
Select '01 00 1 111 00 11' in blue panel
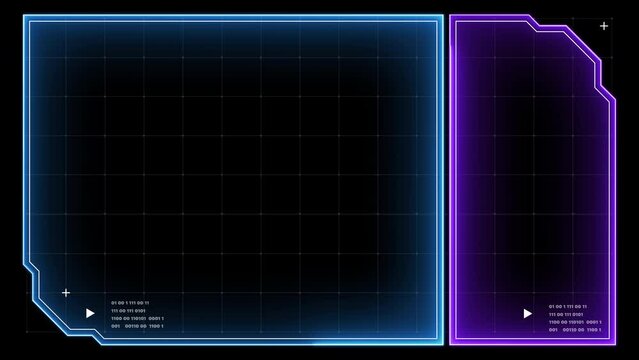130,303
